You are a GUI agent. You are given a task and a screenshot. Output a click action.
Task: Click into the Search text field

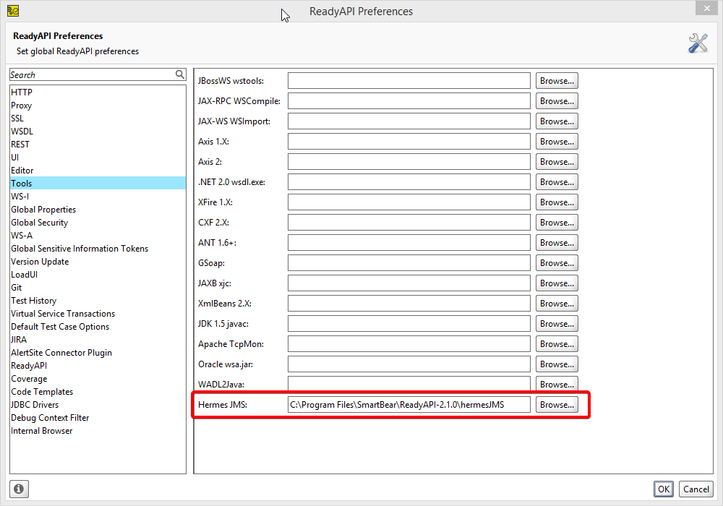[90, 74]
